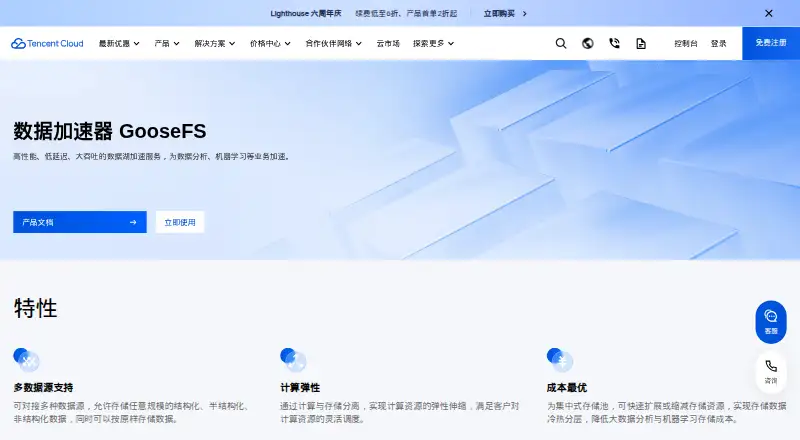Click the 多数据源支持 feature icon
This screenshot has width=800, height=440.
point(26,360)
